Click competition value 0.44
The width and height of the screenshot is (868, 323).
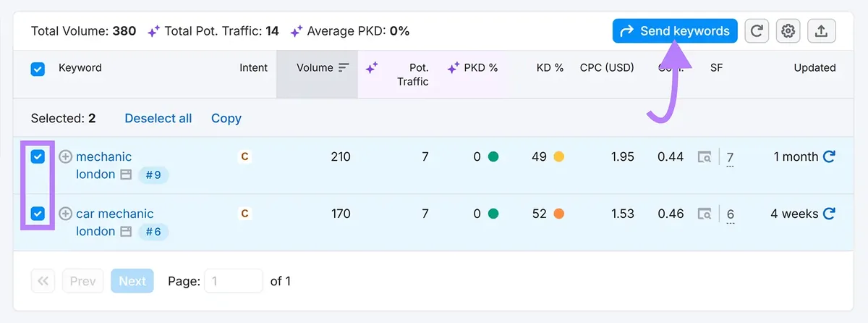coord(671,156)
